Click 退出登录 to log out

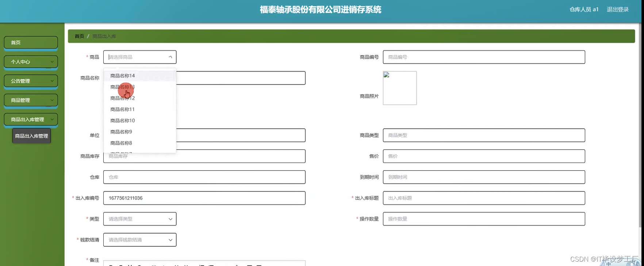click(618, 9)
